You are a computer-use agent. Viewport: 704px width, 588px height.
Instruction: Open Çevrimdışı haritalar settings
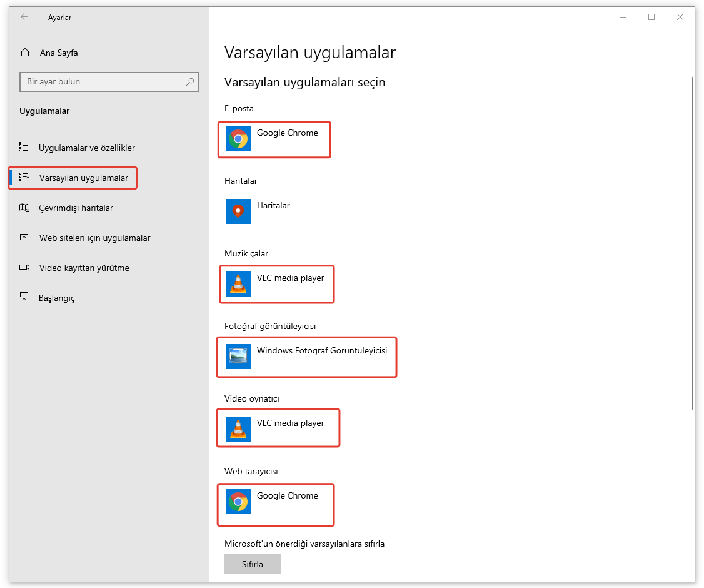coord(76,208)
